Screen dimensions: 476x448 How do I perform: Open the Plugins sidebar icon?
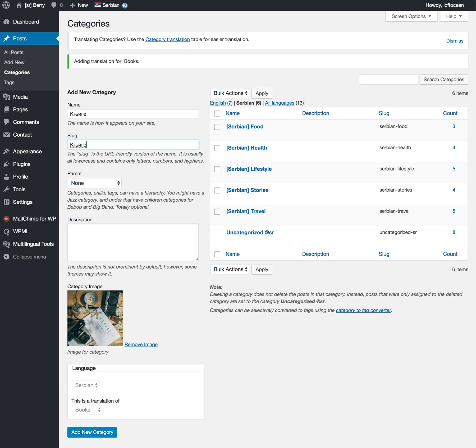(7, 164)
